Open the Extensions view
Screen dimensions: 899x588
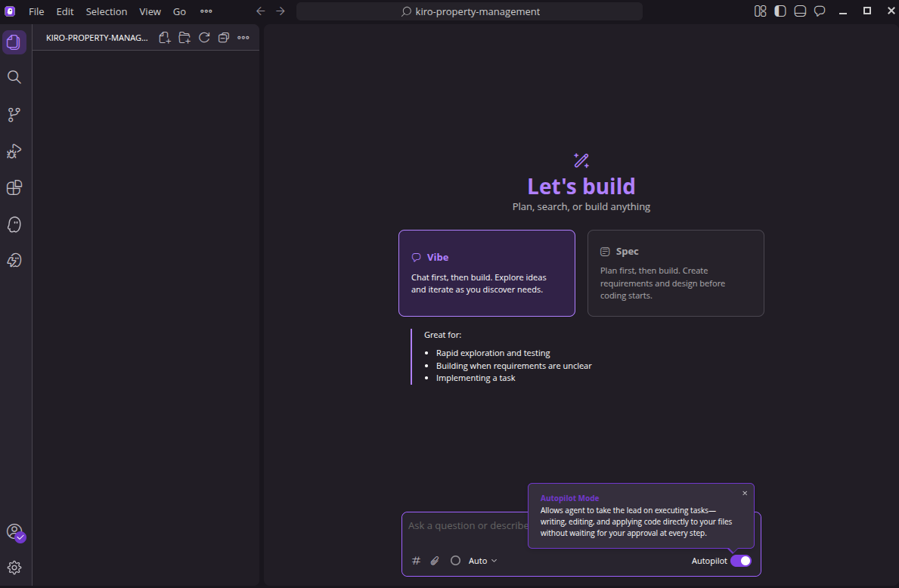14,188
